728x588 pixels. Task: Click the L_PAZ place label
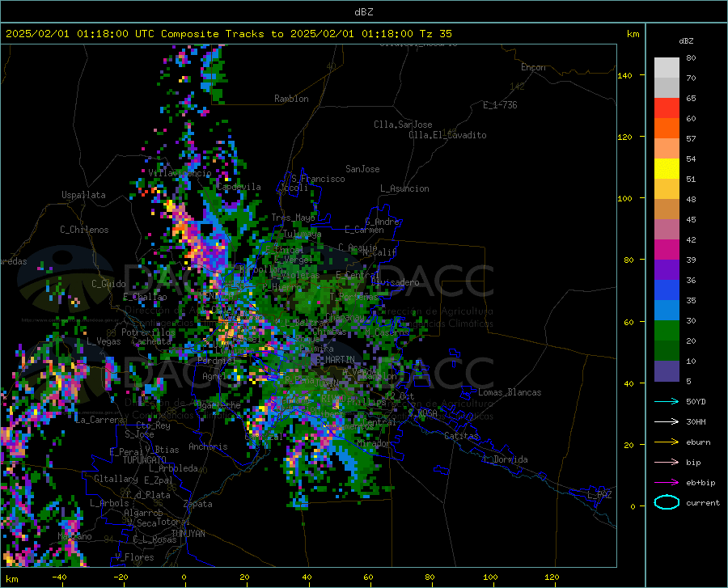(x=599, y=495)
